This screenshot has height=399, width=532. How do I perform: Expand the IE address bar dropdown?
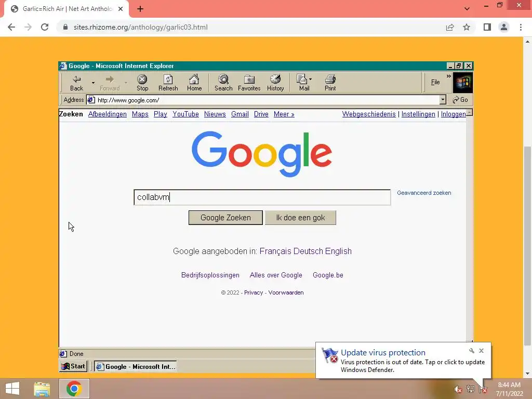pos(443,100)
